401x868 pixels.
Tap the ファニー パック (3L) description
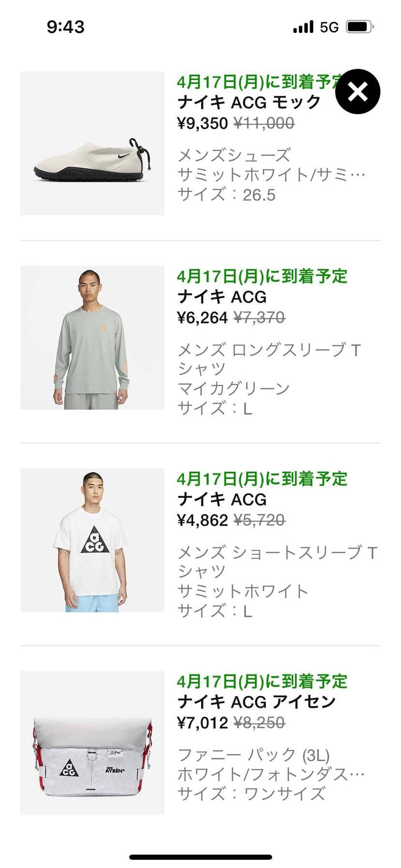253,755
